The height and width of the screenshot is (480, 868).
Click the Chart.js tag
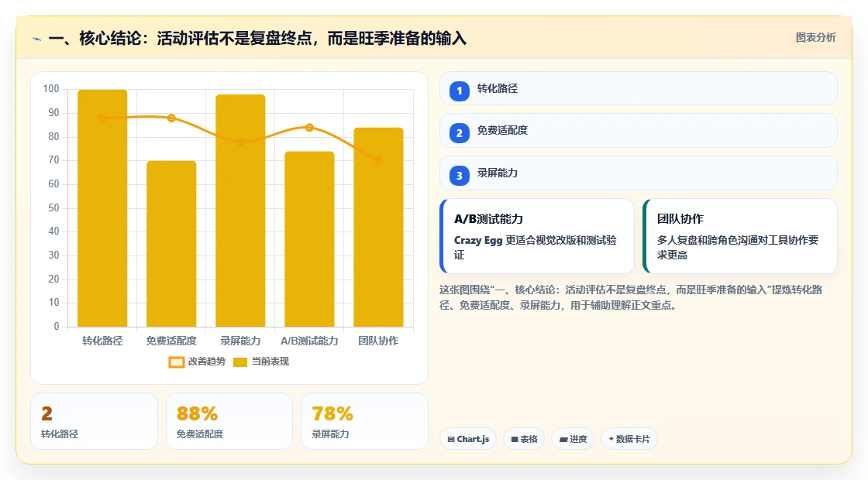(468, 439)
